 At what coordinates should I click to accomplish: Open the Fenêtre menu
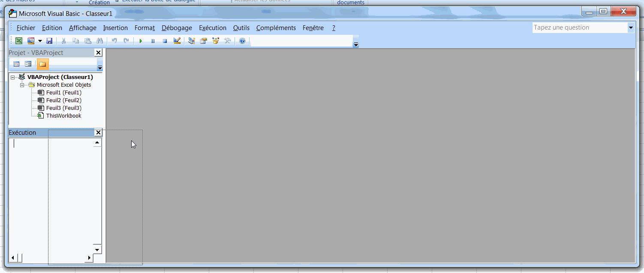pos(313,28)
